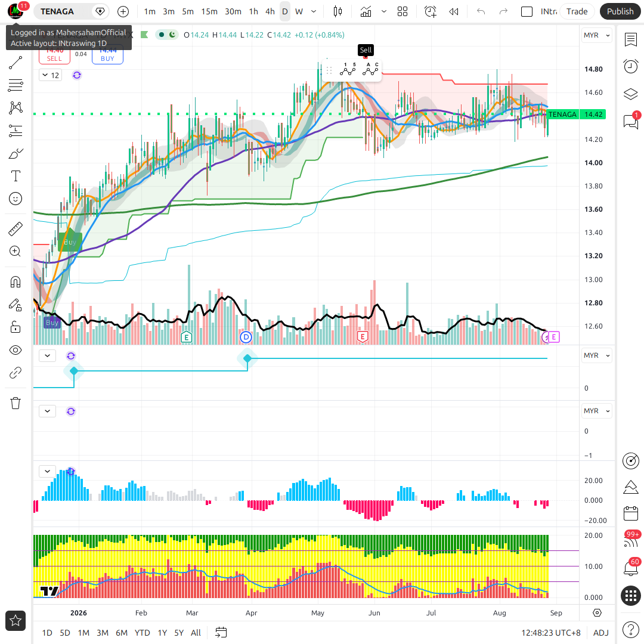Open the news feed with 99+ badge

[631, 540]
